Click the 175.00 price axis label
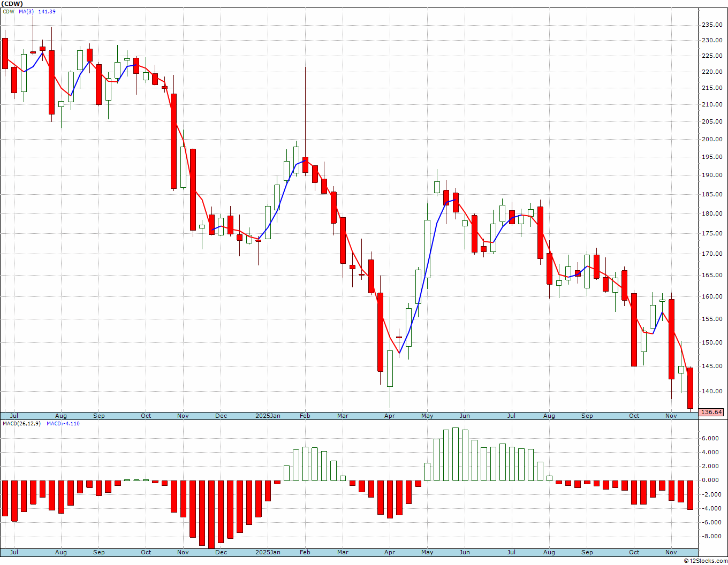The image size is (728, 565). click(x=712, y=233)
